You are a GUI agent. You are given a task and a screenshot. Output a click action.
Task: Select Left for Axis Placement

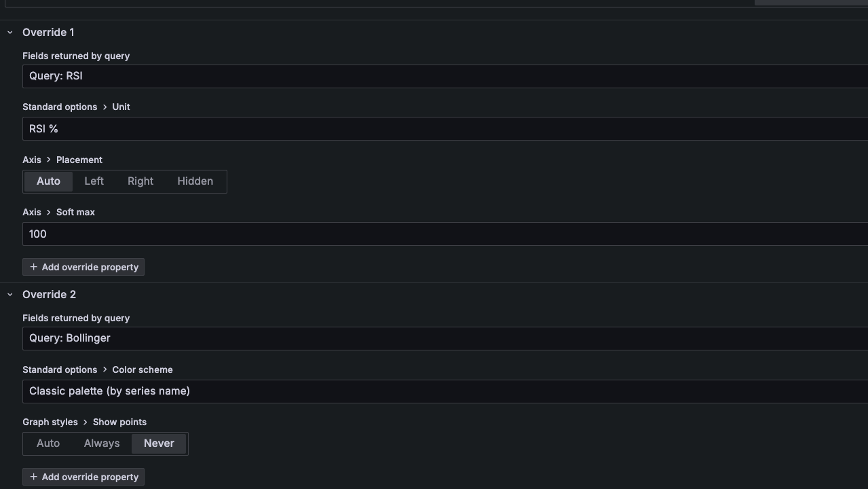tap(94, 181)
